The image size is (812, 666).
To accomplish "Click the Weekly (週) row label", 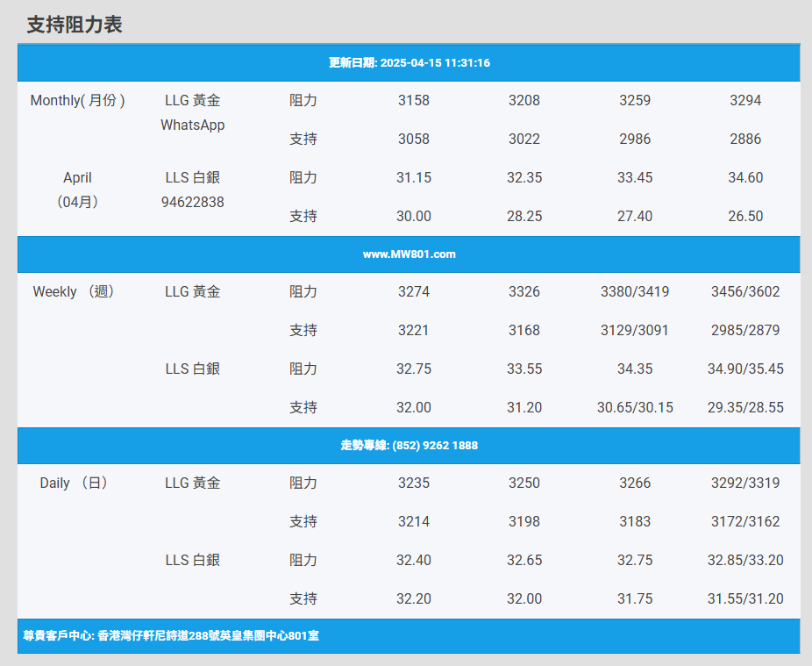I will point(74,291).
